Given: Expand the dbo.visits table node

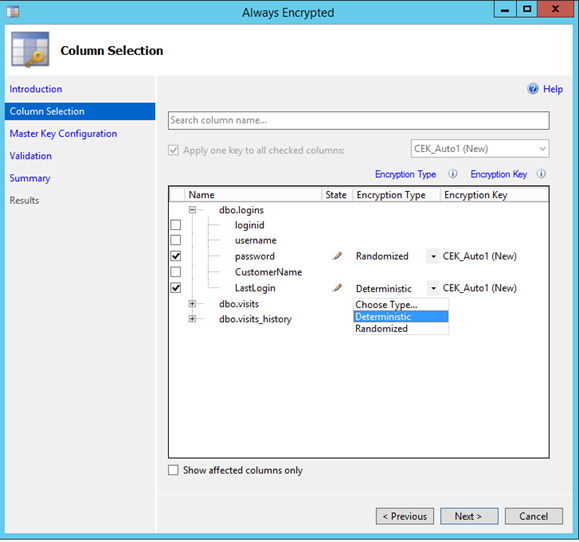Looking at the screenshot, I should (192, 303).
